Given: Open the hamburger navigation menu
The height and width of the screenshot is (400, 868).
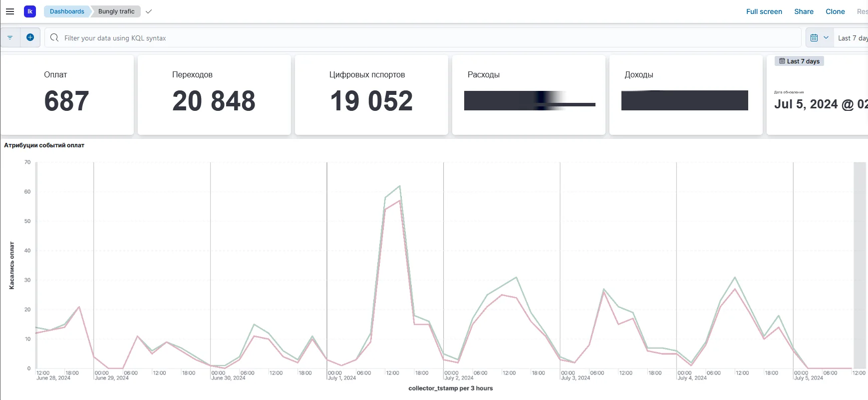Looking at the screenshot, I should [10, 11].
